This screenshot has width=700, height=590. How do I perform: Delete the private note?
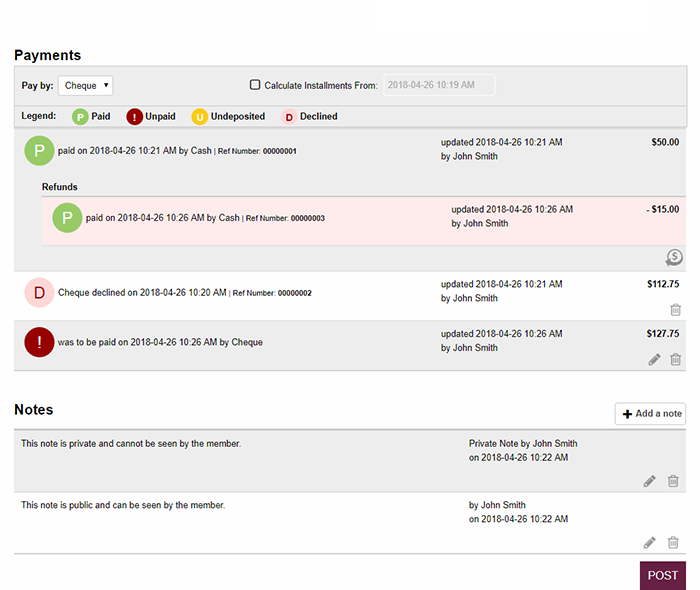673,481
